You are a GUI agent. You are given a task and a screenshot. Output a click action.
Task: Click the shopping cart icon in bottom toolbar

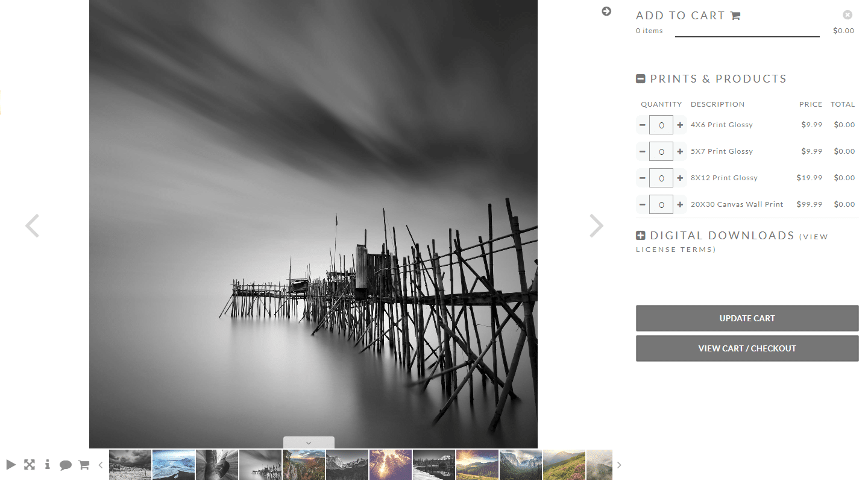coord(84,465)
